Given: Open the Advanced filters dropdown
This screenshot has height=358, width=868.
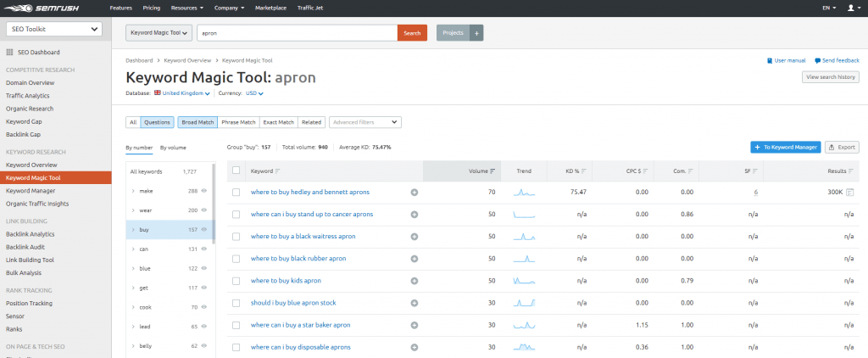Looking at the screenshot, I should pyautogui.click(x=365, y=122).
